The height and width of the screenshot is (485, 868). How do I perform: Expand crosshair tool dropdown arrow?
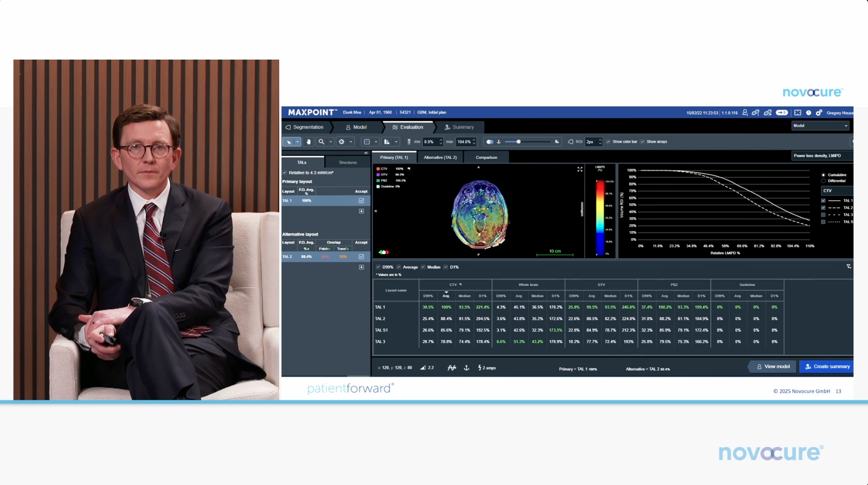[351, 142]
